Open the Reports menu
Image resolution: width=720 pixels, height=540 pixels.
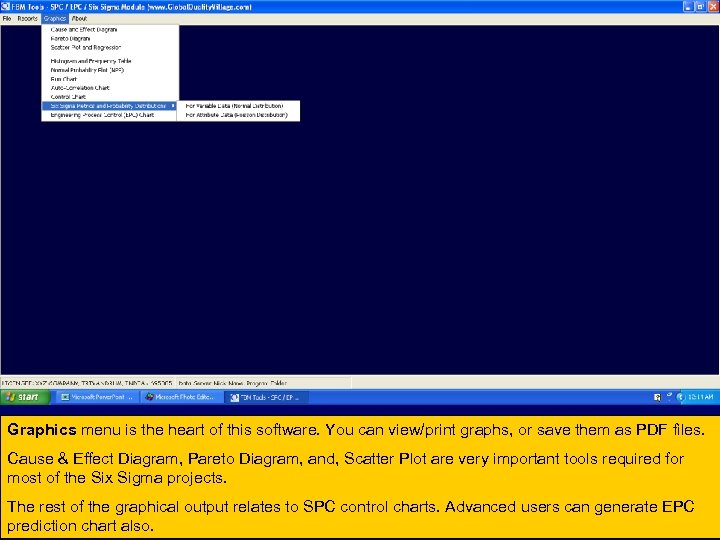[x=28, y=19]
